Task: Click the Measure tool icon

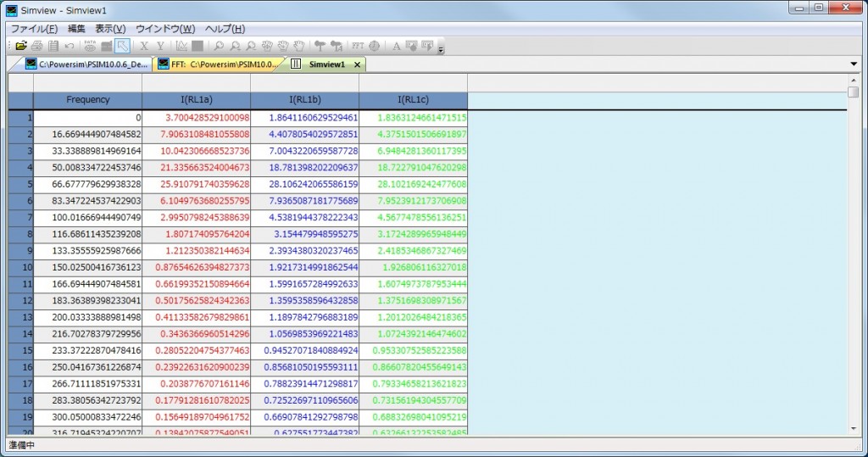Action: pyautogui.click(x=320, y=46)
